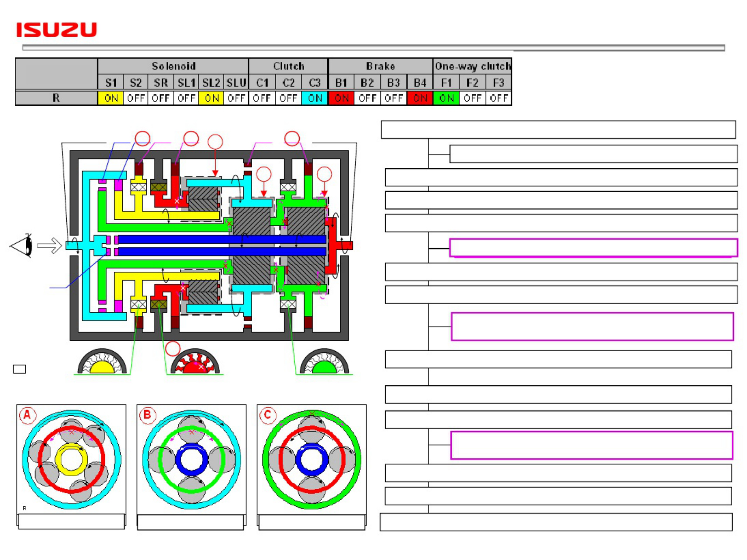This screenshot has height=560, width=747.
Task: Click the yellow sun gear in diagram A
Action: coord(71,460)
